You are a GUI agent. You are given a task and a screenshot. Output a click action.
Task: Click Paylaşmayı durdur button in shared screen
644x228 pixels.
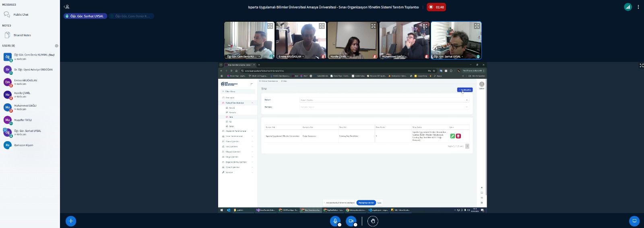pyautogui.click(x=366, y=203)
